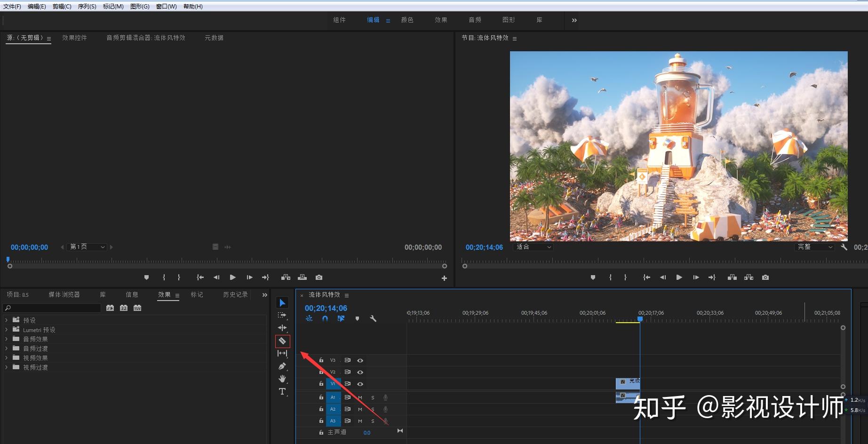
Task: Open 文件(F) menu
Action: [x=12, y=7]
